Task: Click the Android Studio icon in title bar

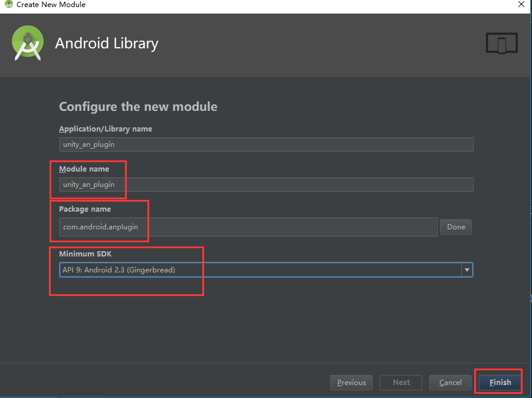Action: tap(8, 5)
